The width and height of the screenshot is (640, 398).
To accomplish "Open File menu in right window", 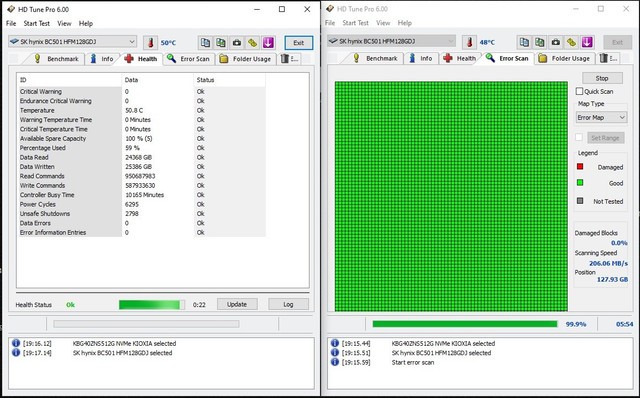I will pos(330,23).
